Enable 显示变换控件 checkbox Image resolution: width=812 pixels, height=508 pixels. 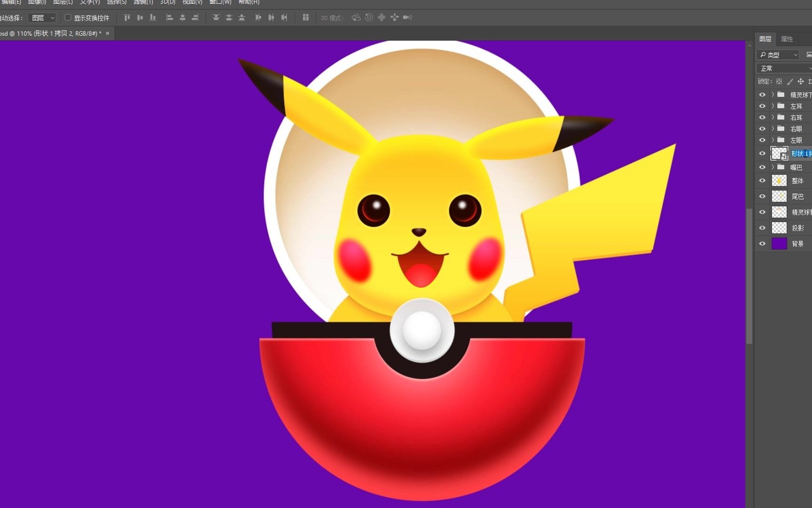[68, 17]
